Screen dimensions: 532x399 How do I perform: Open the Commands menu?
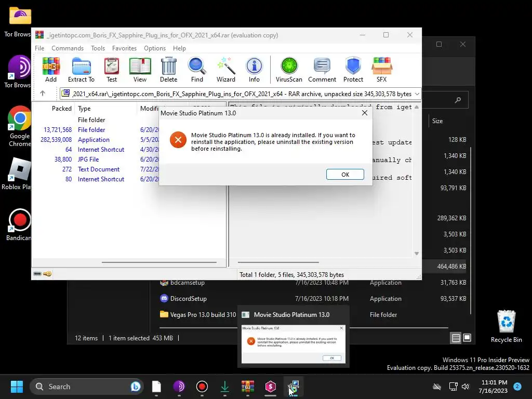point(68,48)
